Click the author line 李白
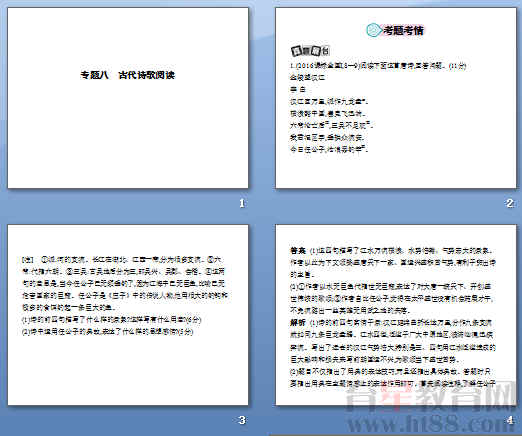This screenshot has width=522, height=436. tap(298, 89)
